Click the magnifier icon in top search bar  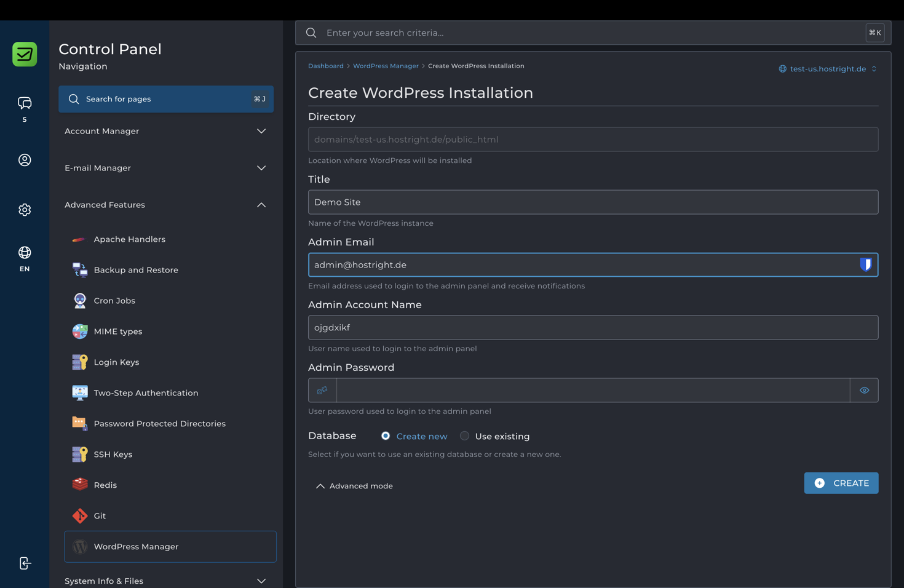pyautogui.click(x=311, y=33)
